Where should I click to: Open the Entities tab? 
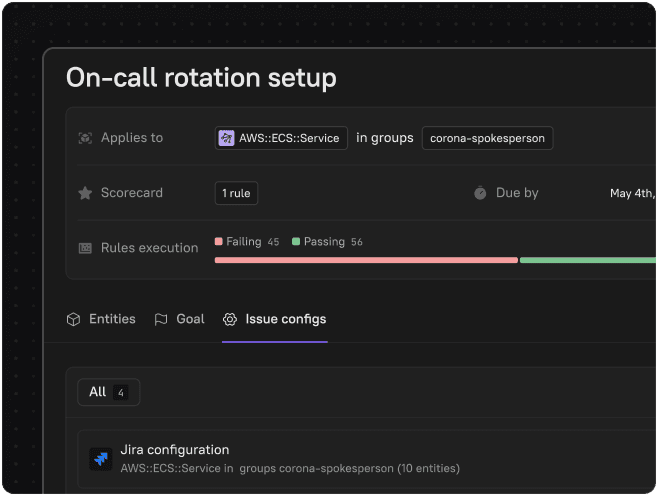coord(111,319)
